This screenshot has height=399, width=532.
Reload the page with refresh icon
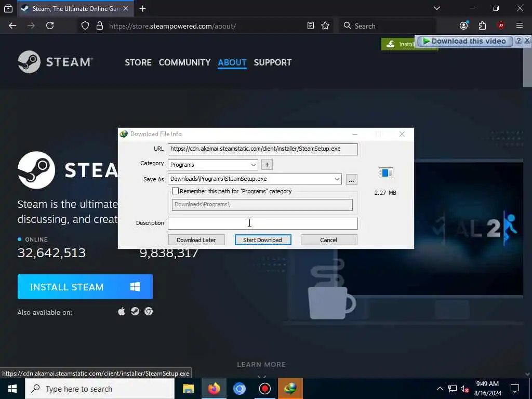50,26
